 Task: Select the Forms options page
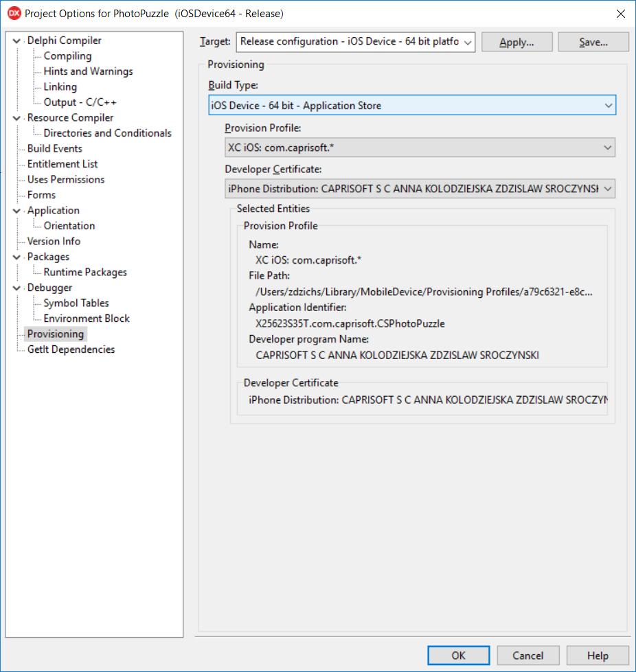42,194
